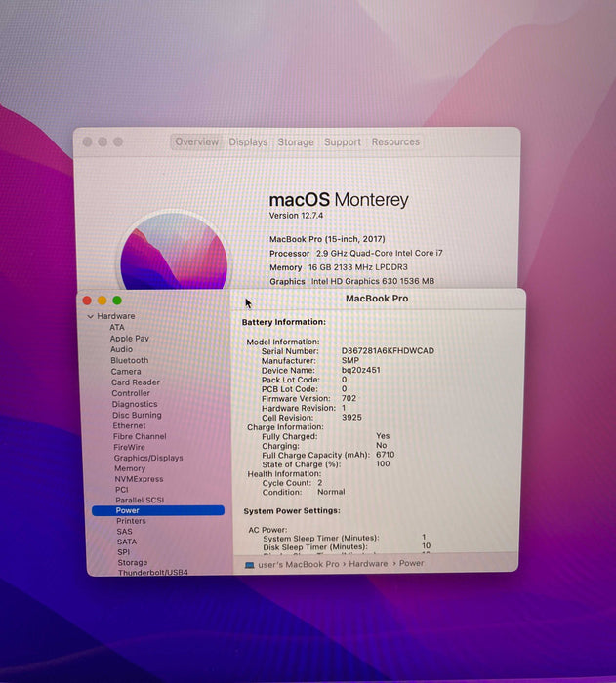Select Ethernet in the sidebar

pos(129,426)
